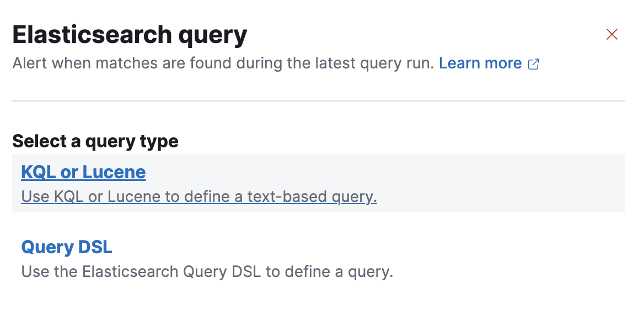
Task: Open Query DSL to define a query
Action: point(66,247)
